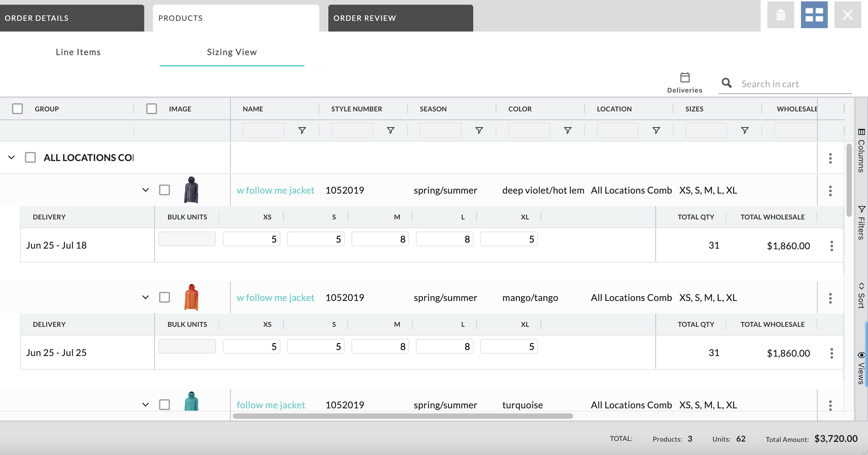Click the Sizes filter text box
The image size is (868, 455).
coord(706,131)
